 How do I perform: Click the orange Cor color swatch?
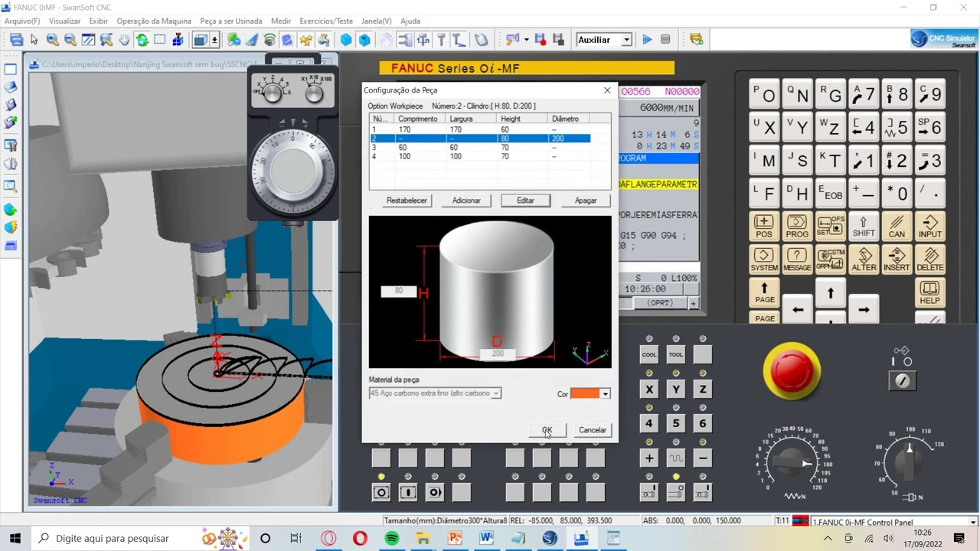tap(585, 393)
